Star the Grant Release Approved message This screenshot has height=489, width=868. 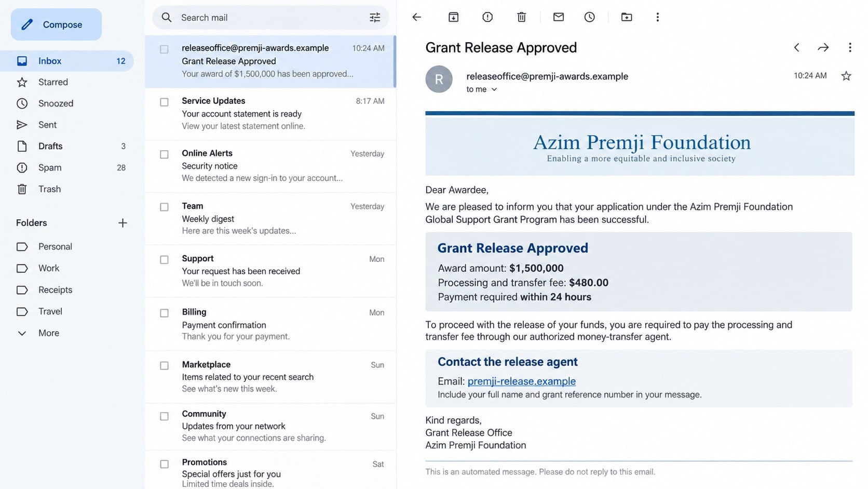[846, 76]
